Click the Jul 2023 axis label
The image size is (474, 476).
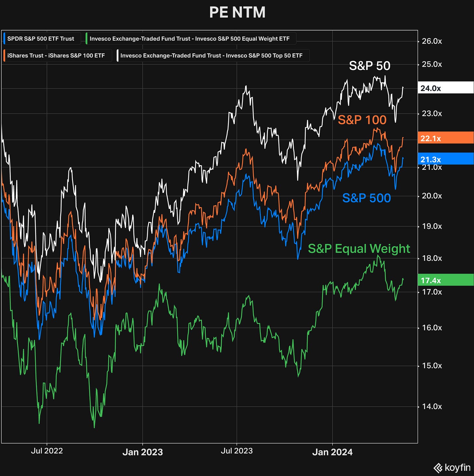pyautogui.click(x=237, y=451)
